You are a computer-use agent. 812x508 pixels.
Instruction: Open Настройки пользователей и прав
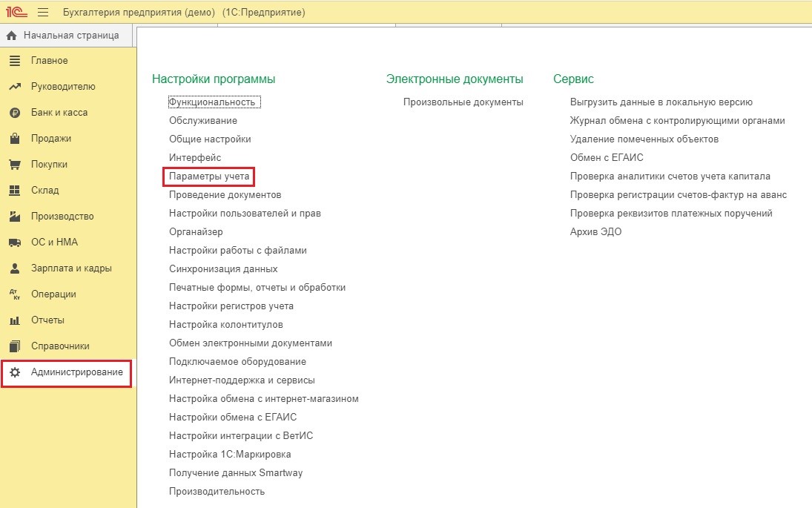pyautogui.click(x=245, y=214)
